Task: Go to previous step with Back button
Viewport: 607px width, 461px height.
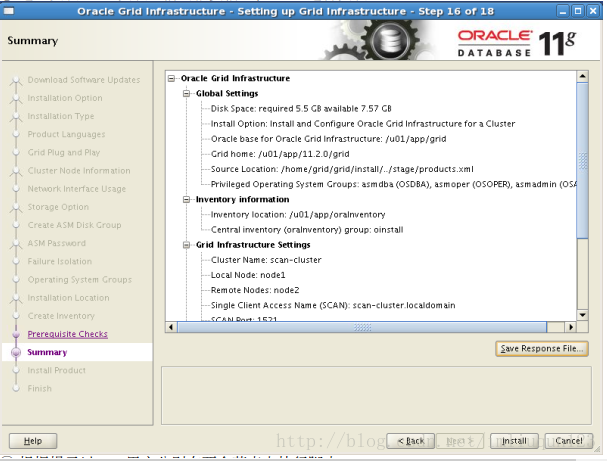Action: tap(411, 441)
